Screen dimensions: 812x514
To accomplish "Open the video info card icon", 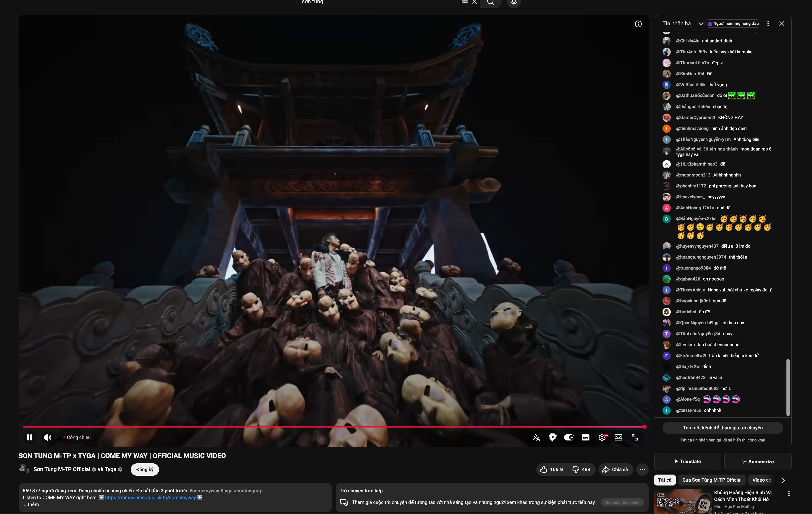I will [x=638, y=24].
